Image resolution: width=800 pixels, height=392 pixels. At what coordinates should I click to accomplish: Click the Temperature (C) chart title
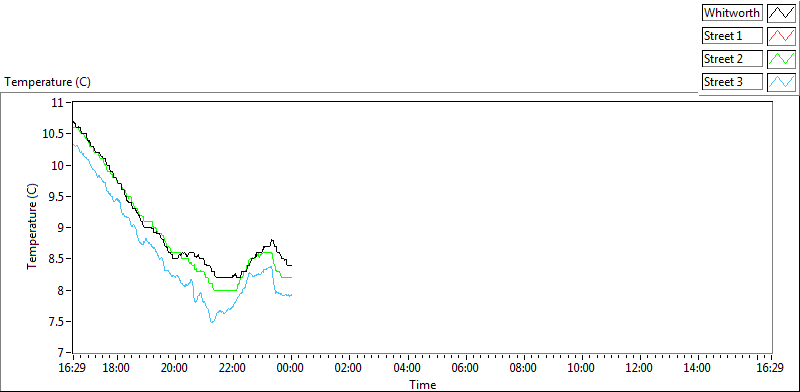point(47,82)
